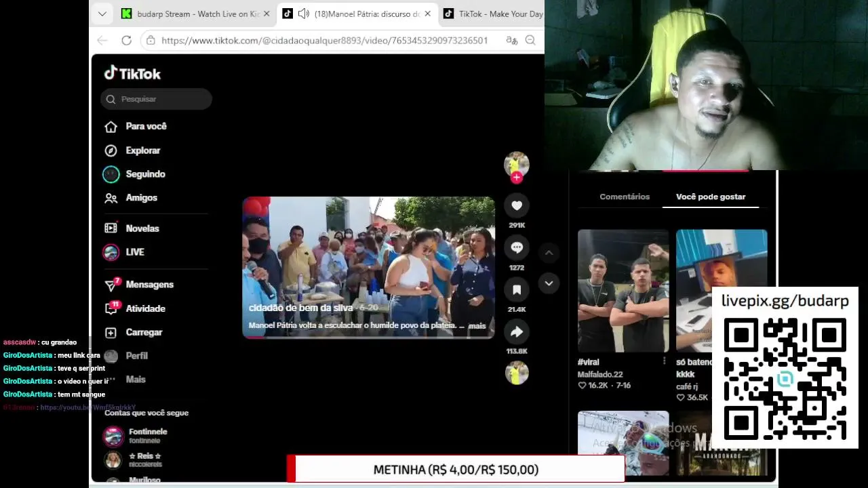Click the TikTok Pesquisar search field

click(x=157, y=99)
